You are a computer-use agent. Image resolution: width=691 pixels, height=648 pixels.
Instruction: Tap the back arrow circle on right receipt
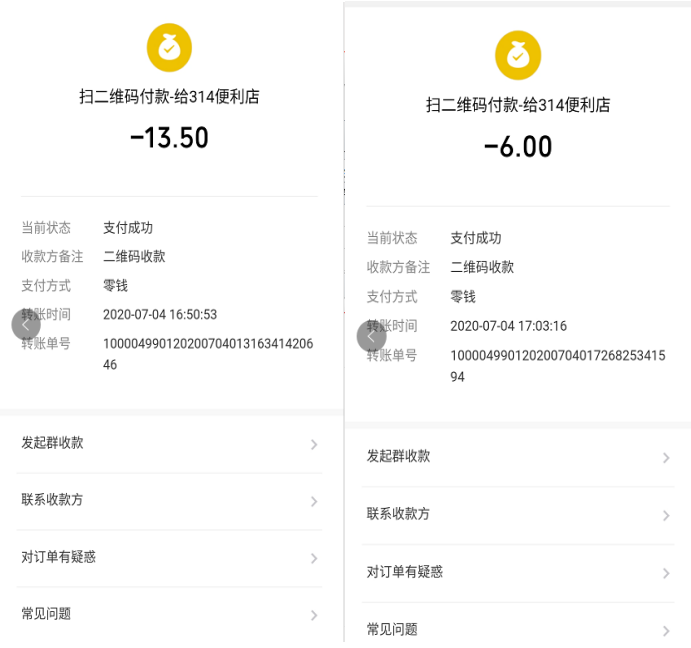tap(371, 336)
